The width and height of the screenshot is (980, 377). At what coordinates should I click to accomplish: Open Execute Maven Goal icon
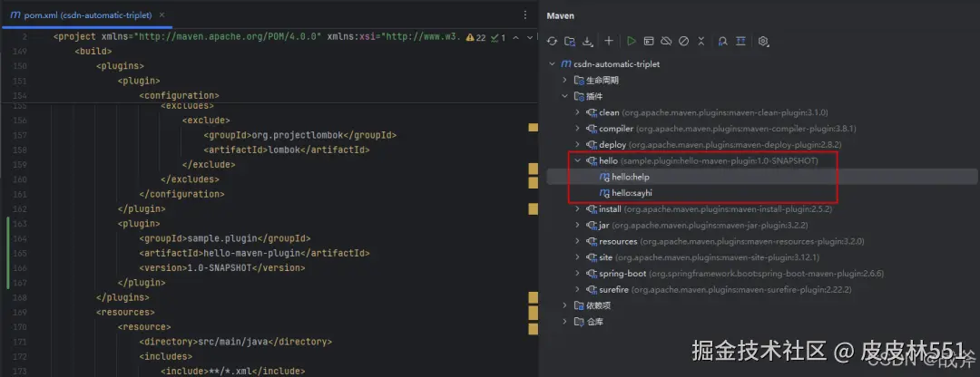click(649, 42)
